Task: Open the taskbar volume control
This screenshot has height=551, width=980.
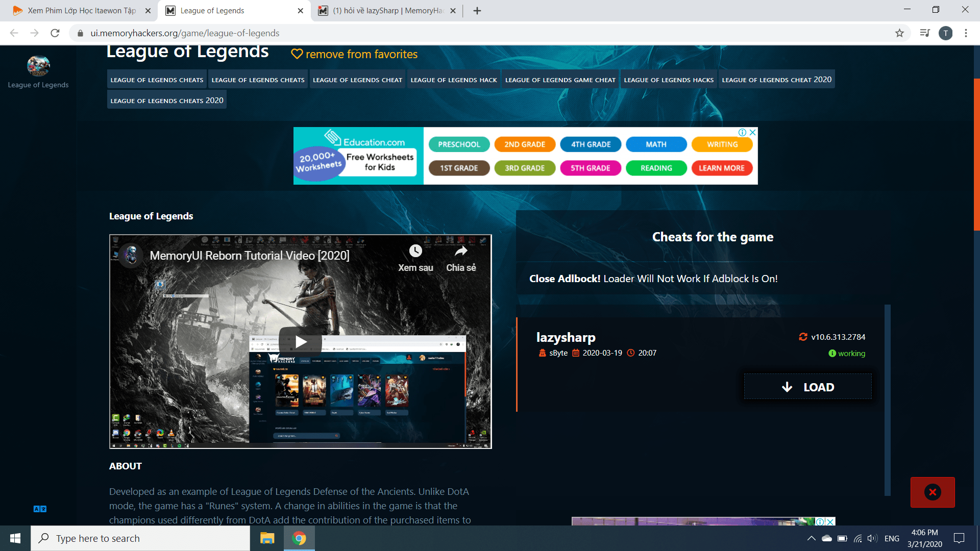Action: click(872, 538)
